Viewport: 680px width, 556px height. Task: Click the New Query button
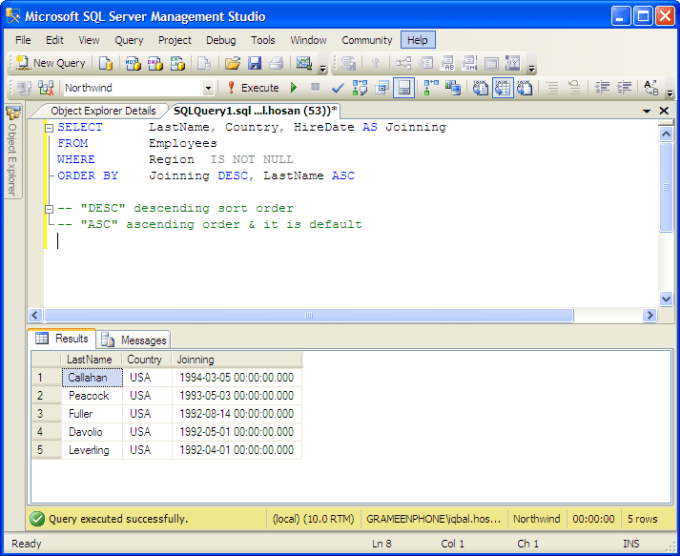click(x=51, y=63)
